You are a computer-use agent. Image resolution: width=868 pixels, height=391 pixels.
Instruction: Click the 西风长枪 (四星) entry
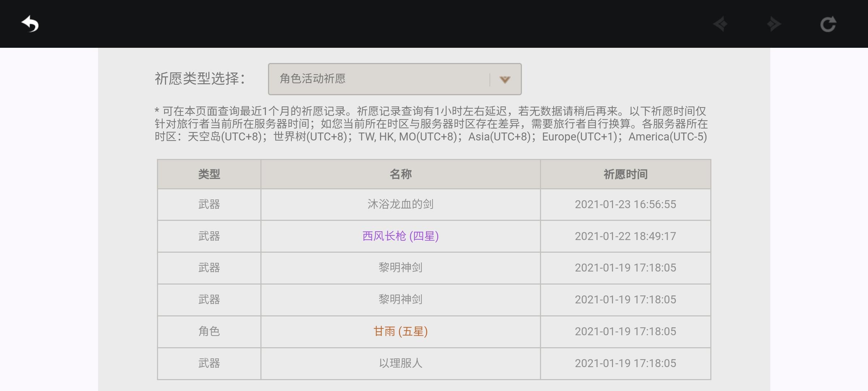[400, 236]
